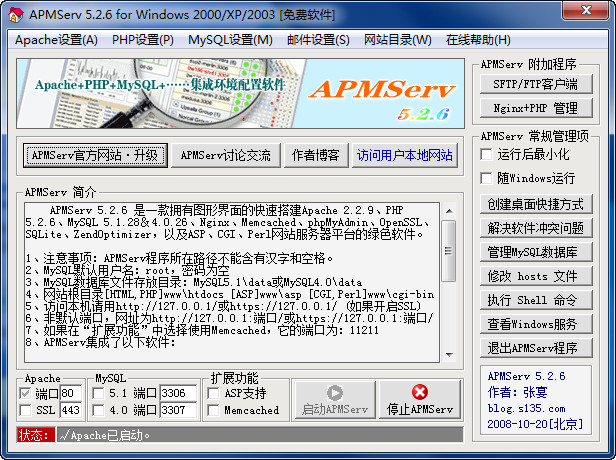Enable 运行后最小化 checkbox
The width and height of the screenshot is (616, 460).
488,155
